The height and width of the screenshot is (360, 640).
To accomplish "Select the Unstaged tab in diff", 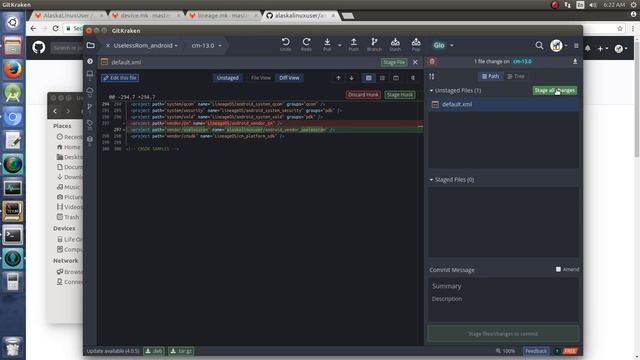I will [227, 78].
